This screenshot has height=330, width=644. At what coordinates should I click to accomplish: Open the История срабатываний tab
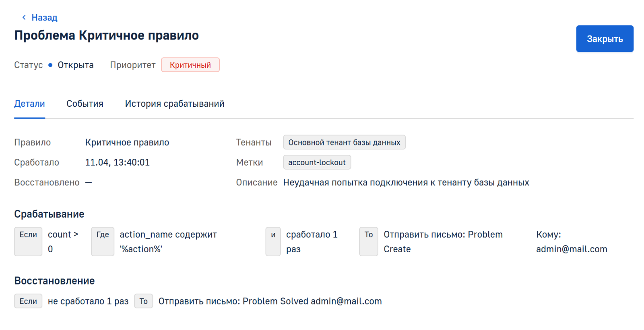pyautogui.click(x=174, y=104)
